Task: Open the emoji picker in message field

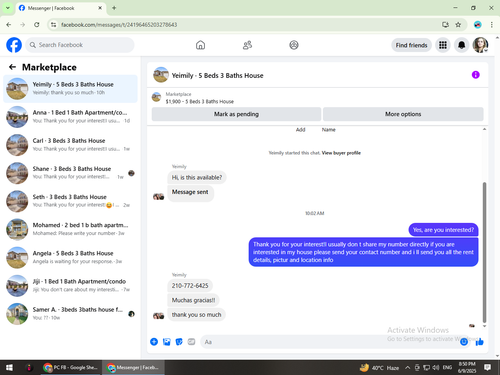Action: 464,342
